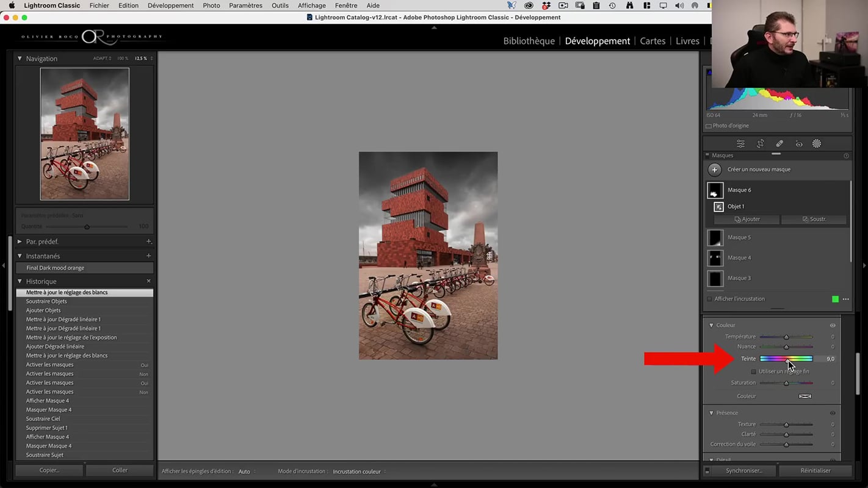This screenshot has width=868, height=488.
Task: Open Mode d'incrustation dropdown
Action: tap(359, 472)
